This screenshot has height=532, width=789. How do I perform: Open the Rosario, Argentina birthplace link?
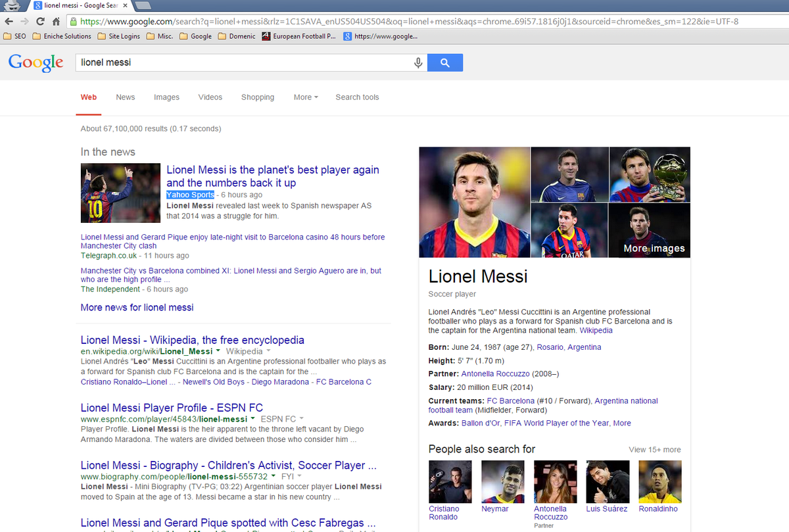(569, 347)
